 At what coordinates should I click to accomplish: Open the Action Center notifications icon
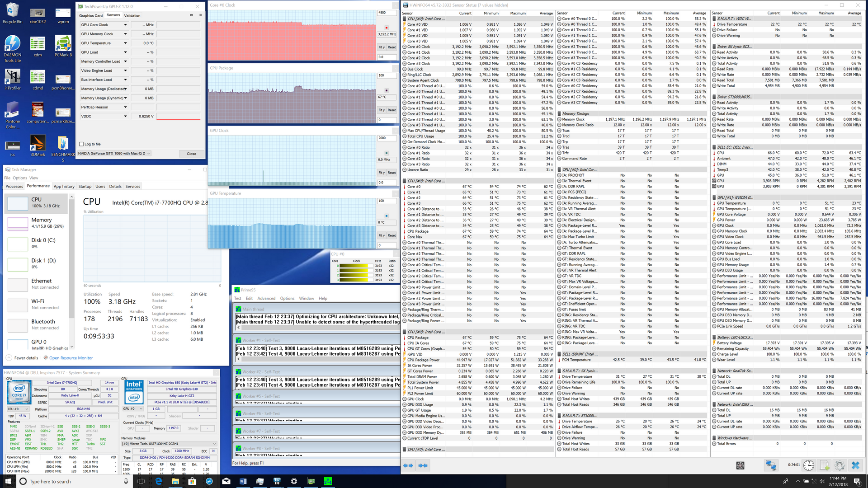point(857,481)
